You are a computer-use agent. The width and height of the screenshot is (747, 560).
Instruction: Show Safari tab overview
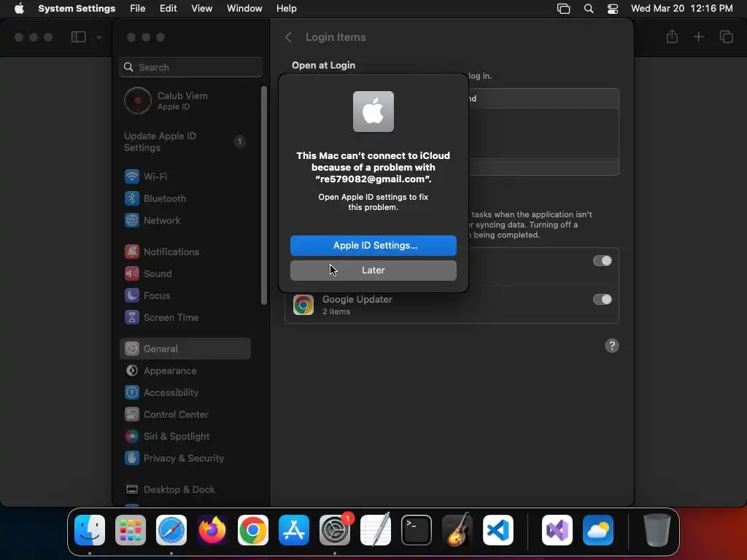(726, 36)
